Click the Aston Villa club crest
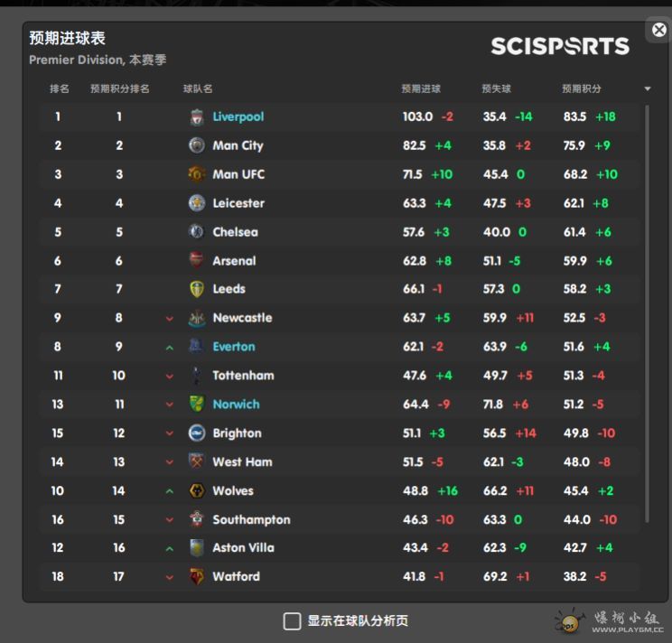The width and height of the screenshot is (672, 643). [197, 548]
